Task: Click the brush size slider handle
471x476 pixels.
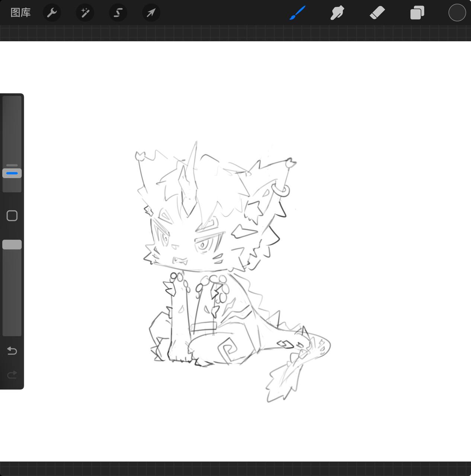Action: pyautogui.click(x=12, y=173)
